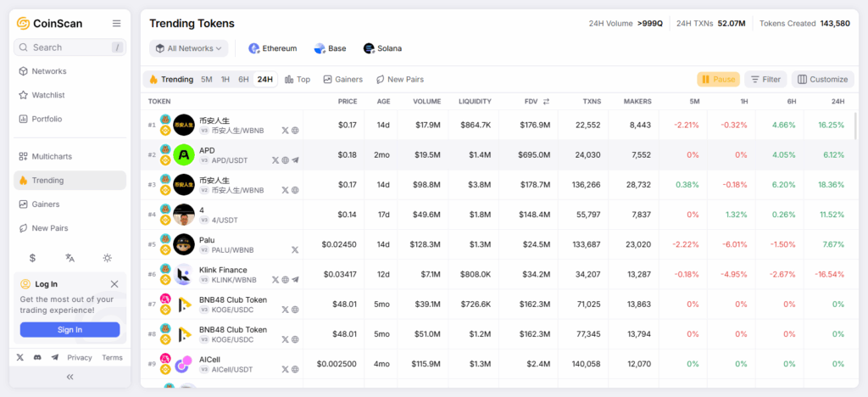
Task: Sort by the MAKERS column header
Action: pyautogui.click(x=637, y=101)
